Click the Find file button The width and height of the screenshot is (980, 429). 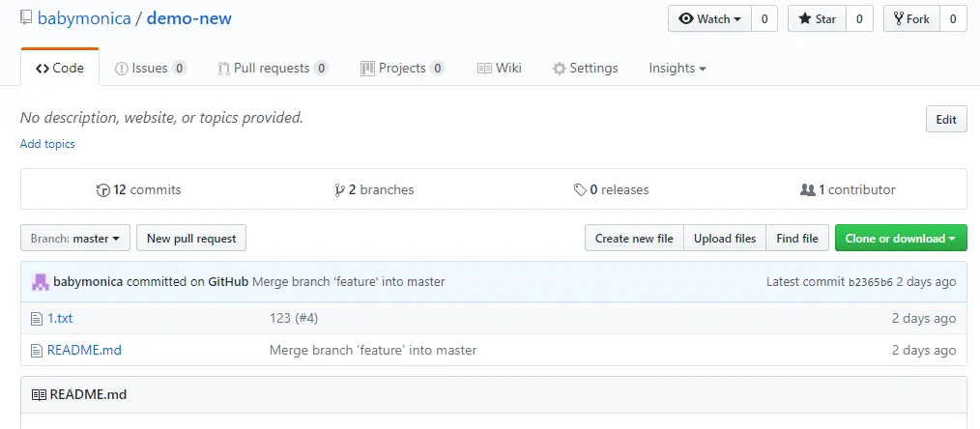797,238
